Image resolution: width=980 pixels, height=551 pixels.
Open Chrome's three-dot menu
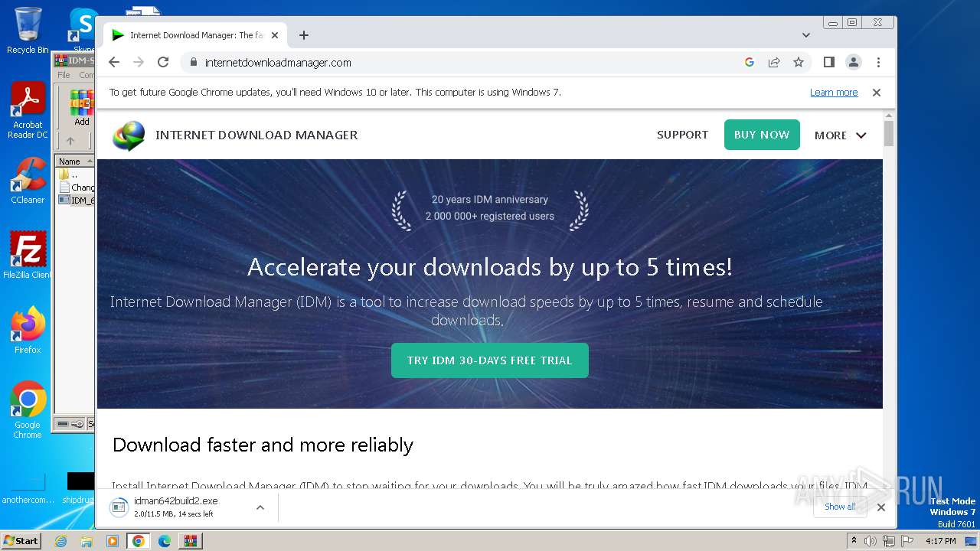click(x=878, y=63)
